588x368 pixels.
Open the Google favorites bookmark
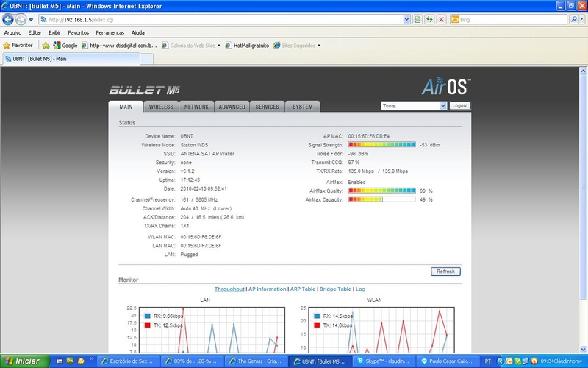click(x=65, y=46)
